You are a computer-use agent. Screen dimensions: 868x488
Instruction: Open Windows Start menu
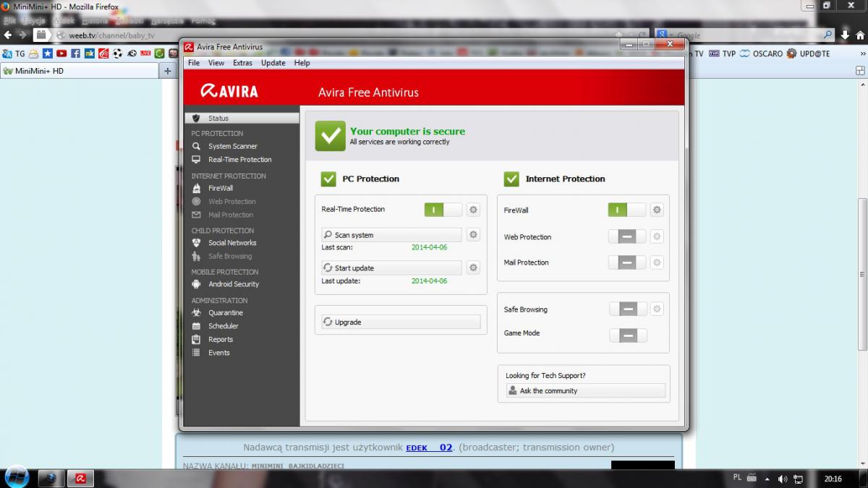(x=16, y=477)
